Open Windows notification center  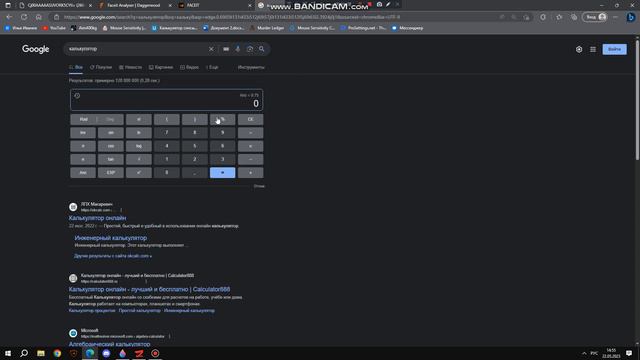pos(629,353)
